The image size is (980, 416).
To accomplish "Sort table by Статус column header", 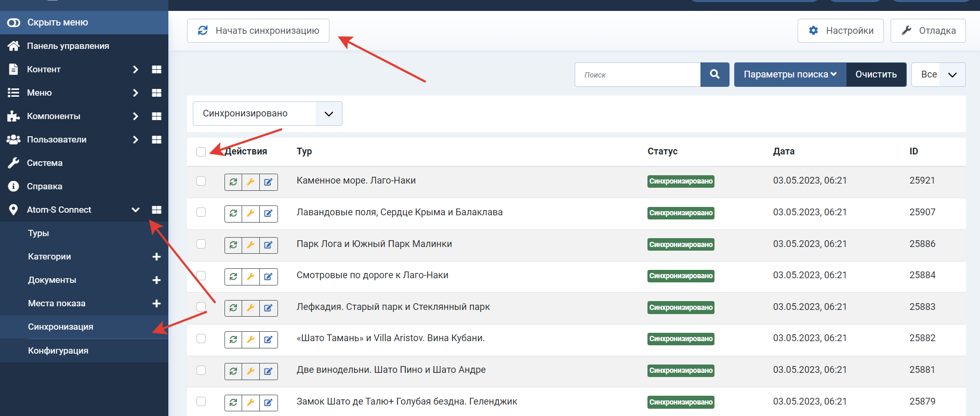I will pyautogui.click(x=663, y=151).
